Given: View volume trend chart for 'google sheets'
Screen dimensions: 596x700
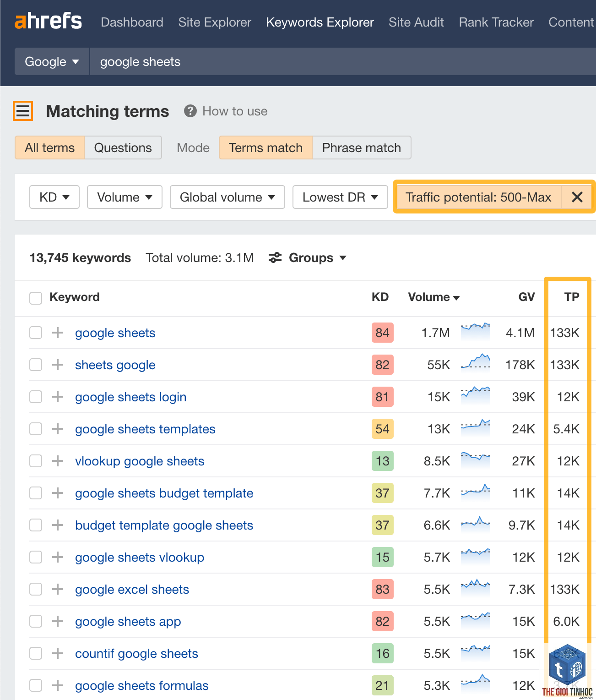Looking at the screenshot, I should 476,331.
